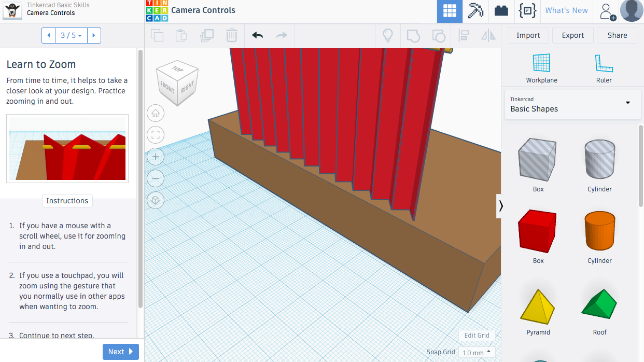
Task: Open the Snap Grid measurement dropdown
Action: [x=477, y=352]
